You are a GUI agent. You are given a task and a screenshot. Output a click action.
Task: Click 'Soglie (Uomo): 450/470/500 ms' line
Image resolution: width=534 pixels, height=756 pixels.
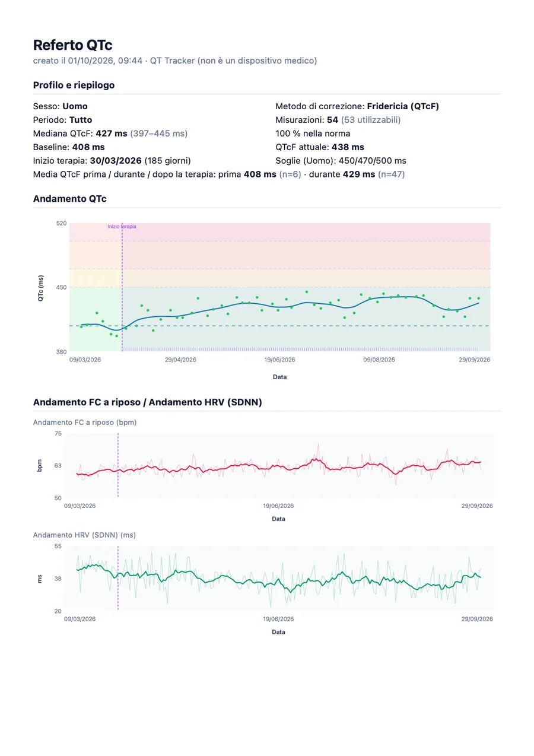(x=341, y=161)
